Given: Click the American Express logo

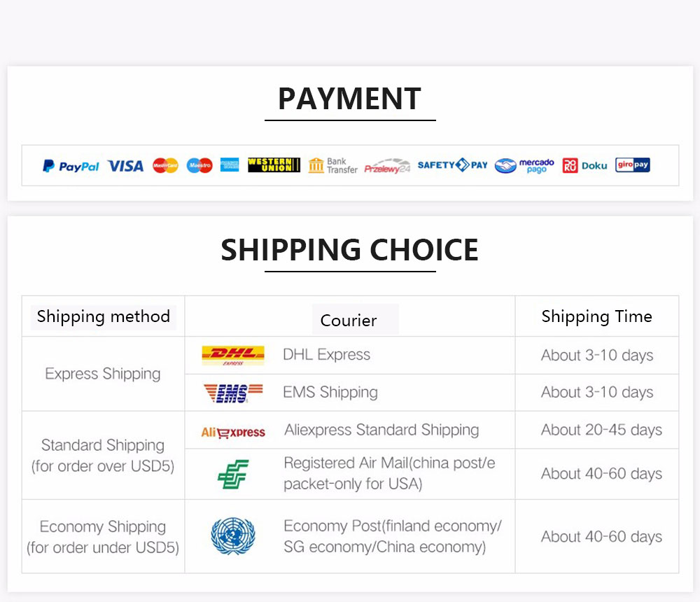Looking at the screenshot, I should pyautogui.click(x=230, y=164).
